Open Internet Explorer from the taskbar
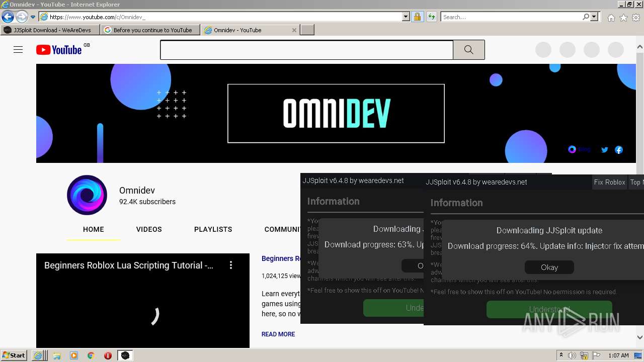Viewport: 644px width, 362px height. coord(38,355)
